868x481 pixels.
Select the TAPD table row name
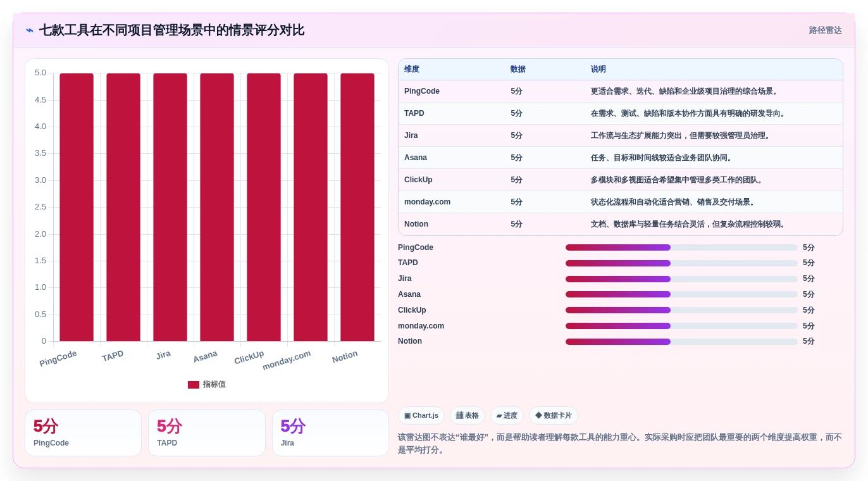(x=414, y=113)
